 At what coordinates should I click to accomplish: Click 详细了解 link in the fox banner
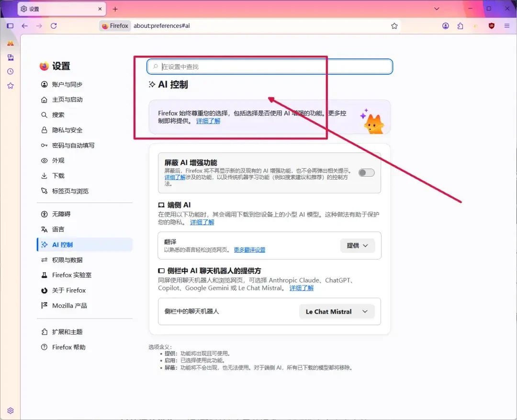208,121
